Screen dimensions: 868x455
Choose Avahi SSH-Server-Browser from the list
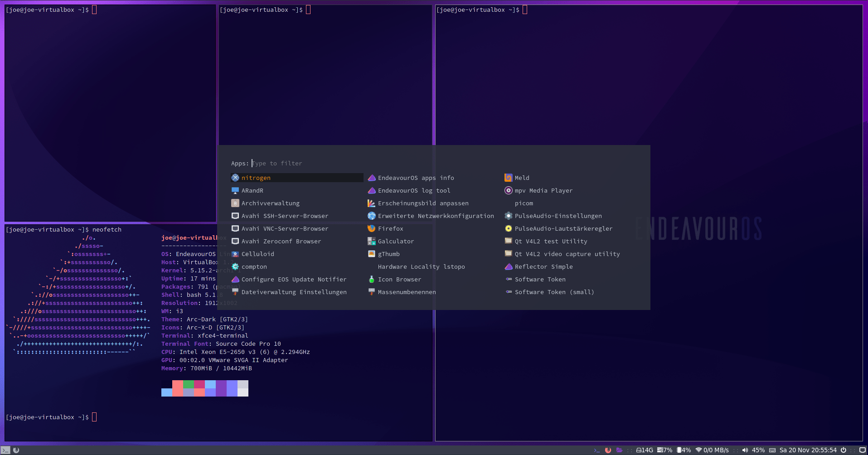[285, 216]
